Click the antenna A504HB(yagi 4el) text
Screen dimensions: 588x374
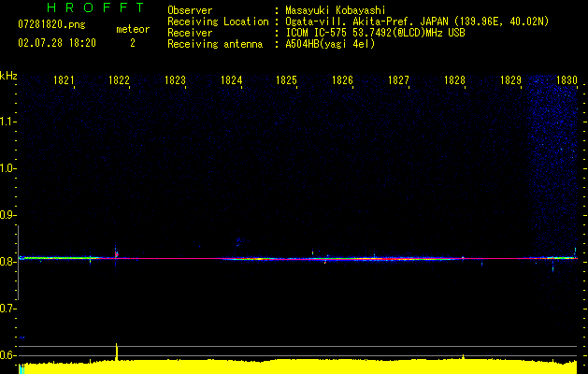[330, 44]
